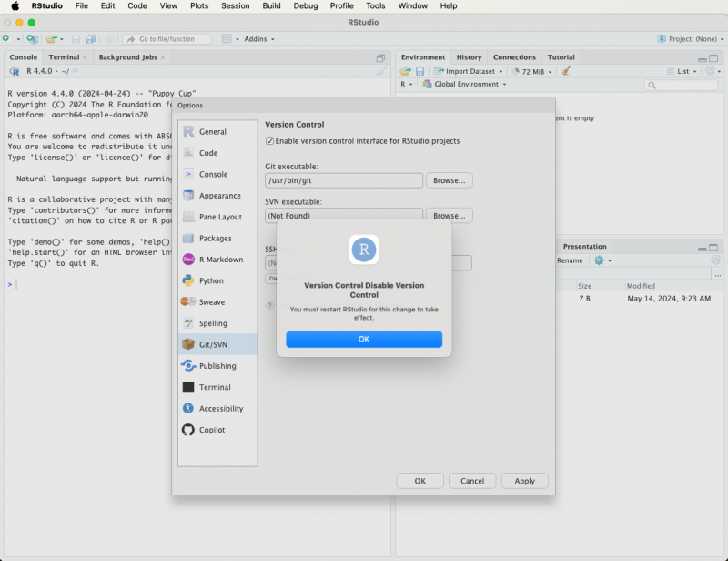Click the Git executable path field

[344, 180]
